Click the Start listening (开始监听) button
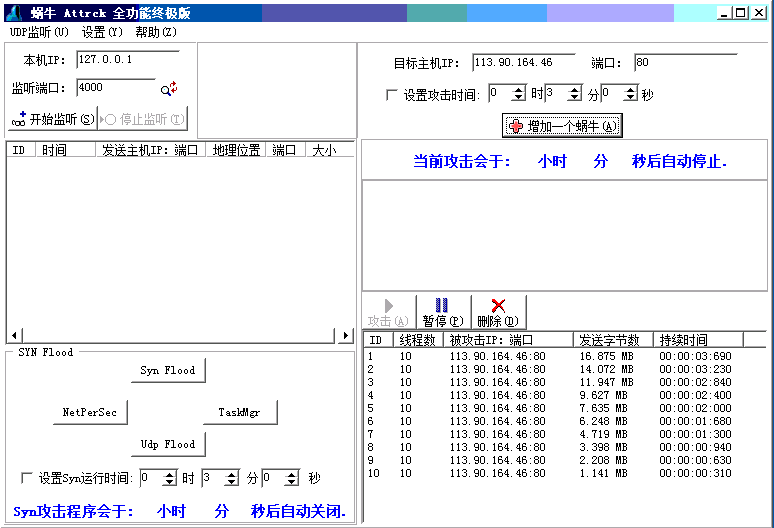Image resolution: width=774 pixels, height=528 pixels. tap(53, 119)
